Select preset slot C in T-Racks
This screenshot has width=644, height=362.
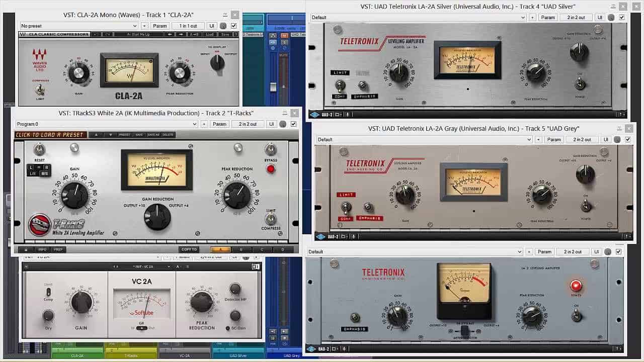click(262, 249)
